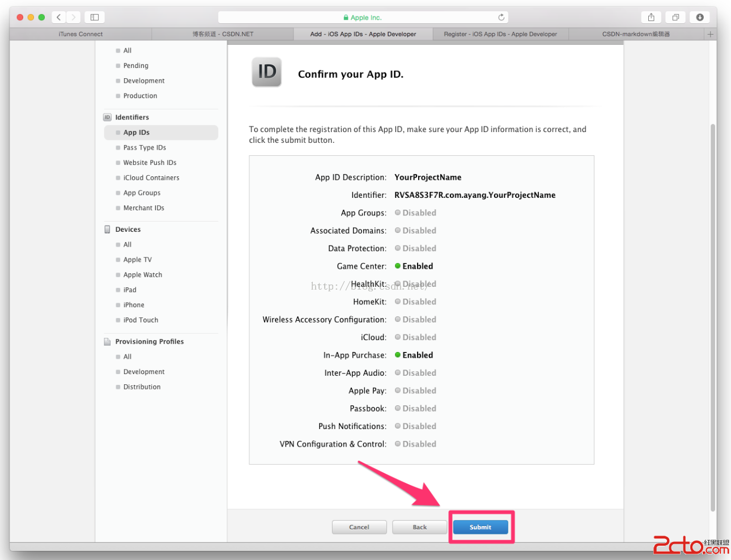Select Development under Provisioning Profiles
The height and width of the screenshot is (560, 731).
coord(144,372)
